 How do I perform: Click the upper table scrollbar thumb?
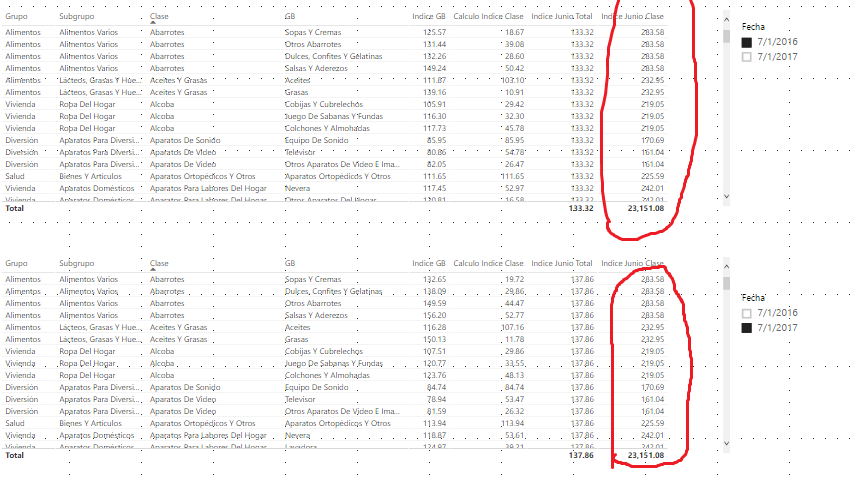(x=726, y=36)
